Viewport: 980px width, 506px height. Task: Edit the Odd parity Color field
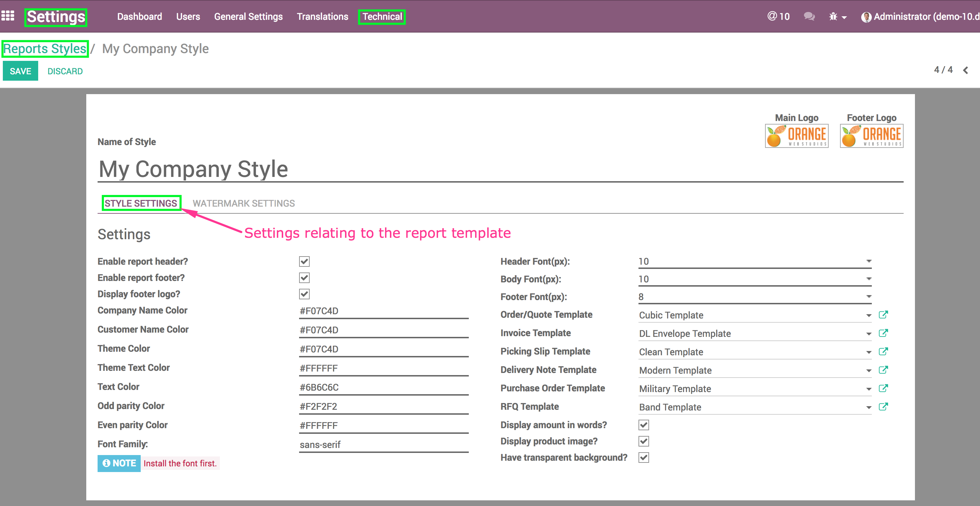[384, 406]
